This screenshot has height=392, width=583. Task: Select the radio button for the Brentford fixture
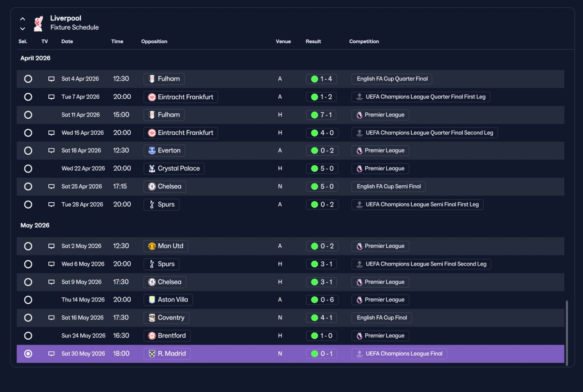[x=28, y=336]
